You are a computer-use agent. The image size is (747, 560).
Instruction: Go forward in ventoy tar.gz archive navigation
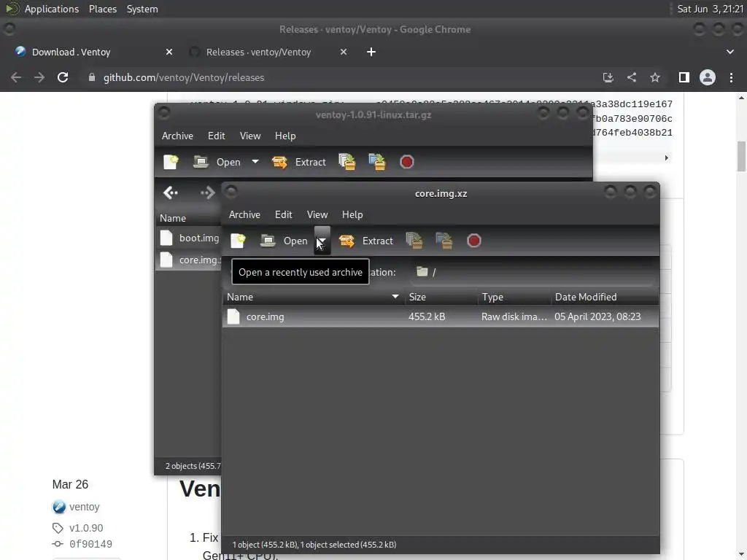(208, 192)
